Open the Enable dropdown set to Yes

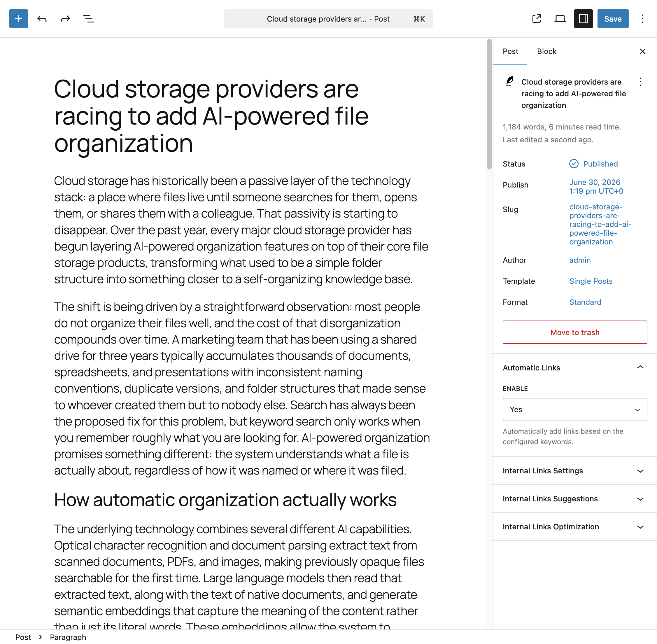(575, 409)
